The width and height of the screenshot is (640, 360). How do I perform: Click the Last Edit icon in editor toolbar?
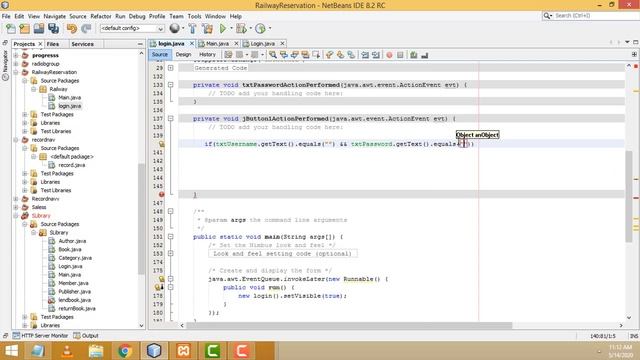[x=228, y=55]
